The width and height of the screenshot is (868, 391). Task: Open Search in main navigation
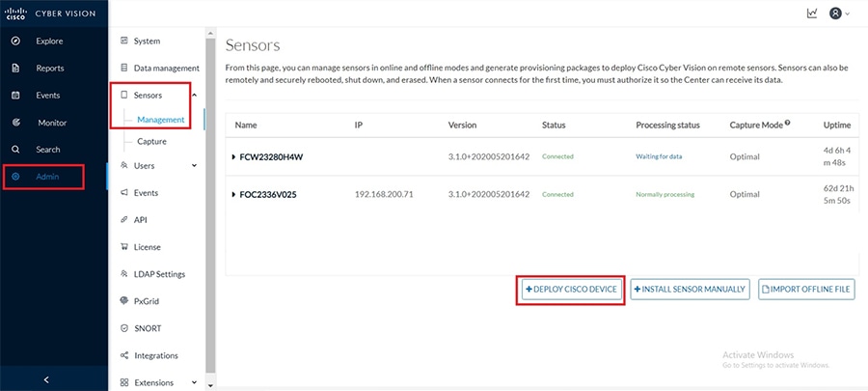point(48,150)
